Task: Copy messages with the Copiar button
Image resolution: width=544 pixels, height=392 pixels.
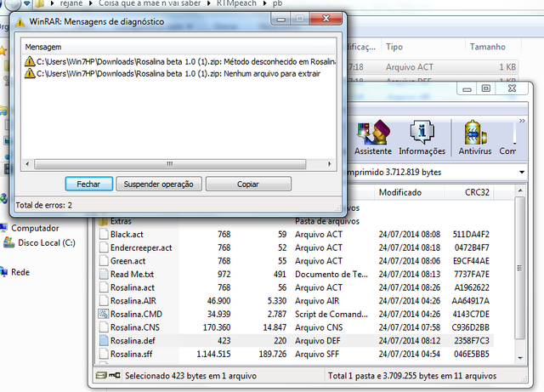Action: click(x=248, y=184)
